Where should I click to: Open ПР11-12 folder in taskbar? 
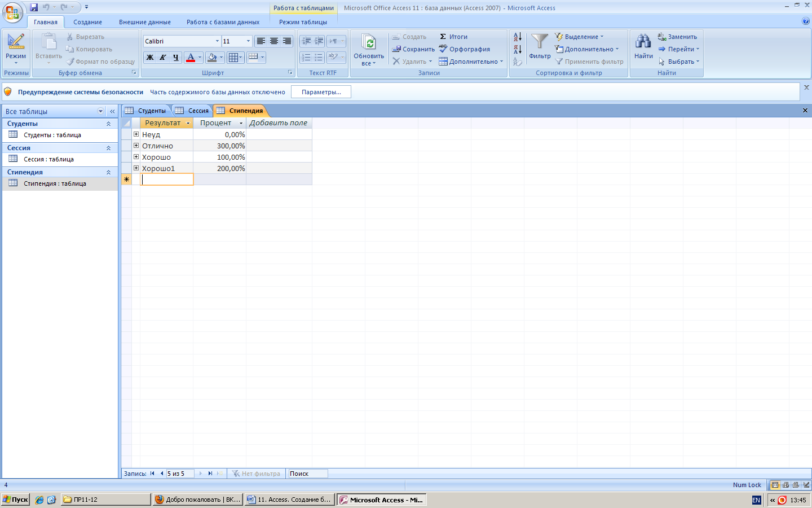(x=105, y=500)
